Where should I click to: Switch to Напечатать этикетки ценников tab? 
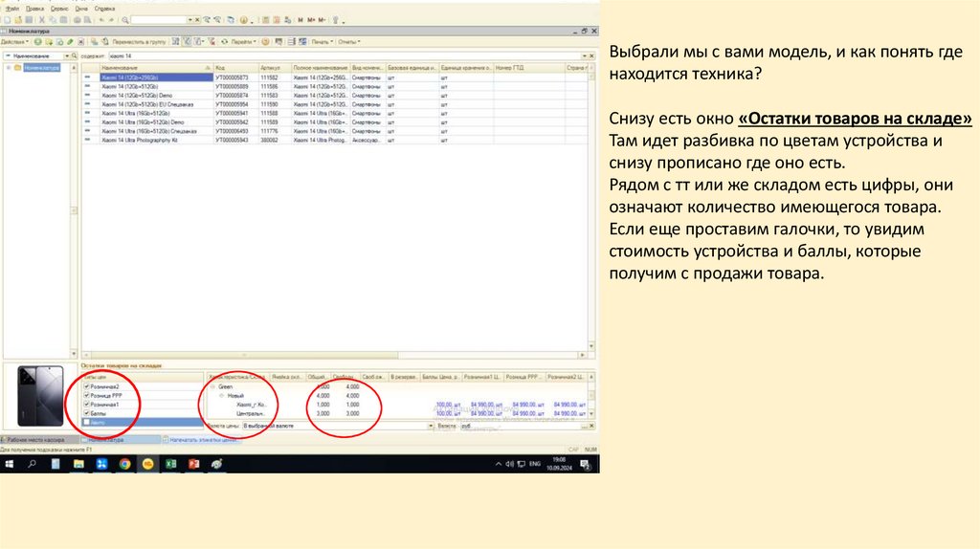[200, 440]
